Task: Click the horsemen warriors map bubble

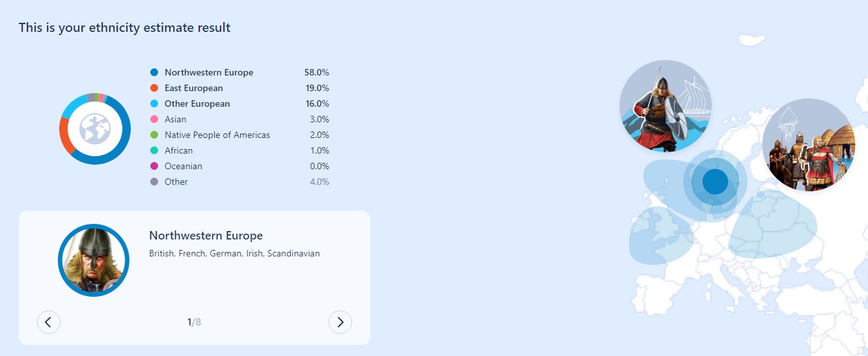Action: tap(808, 145)
